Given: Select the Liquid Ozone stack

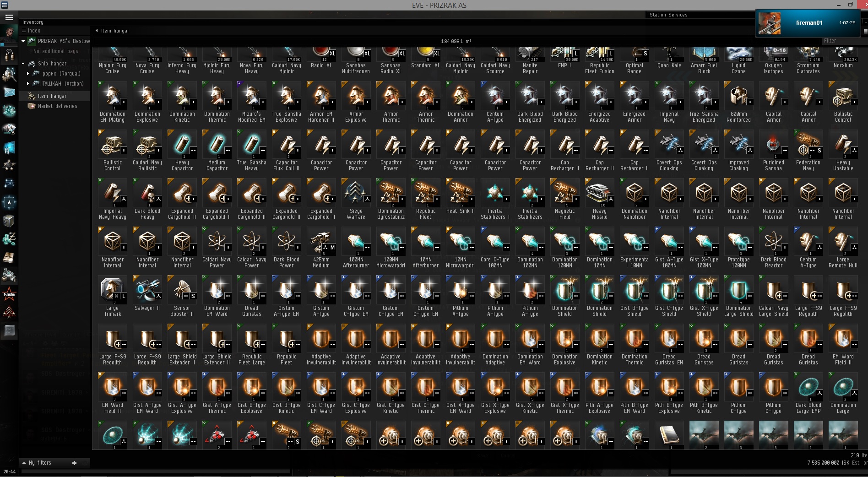Looking at the screenshot, I should click(739, 60).
